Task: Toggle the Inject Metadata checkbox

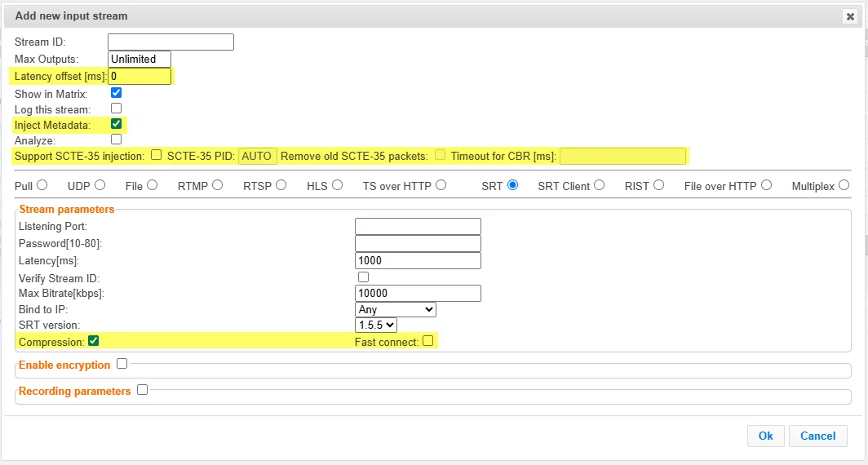Action: [116, 123]
